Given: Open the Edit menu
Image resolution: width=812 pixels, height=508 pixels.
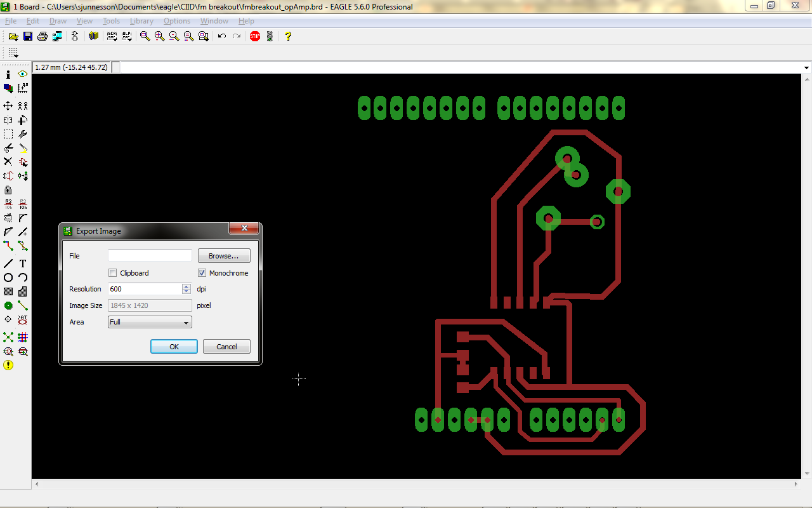Looking at the screenshot, I should pos(32,21).
